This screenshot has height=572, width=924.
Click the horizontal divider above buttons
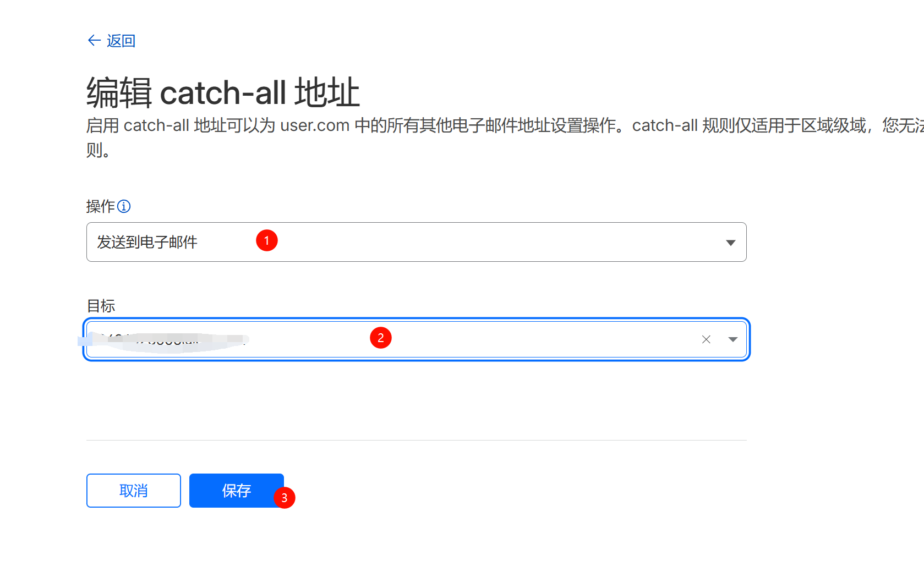(x=416, y=440)
